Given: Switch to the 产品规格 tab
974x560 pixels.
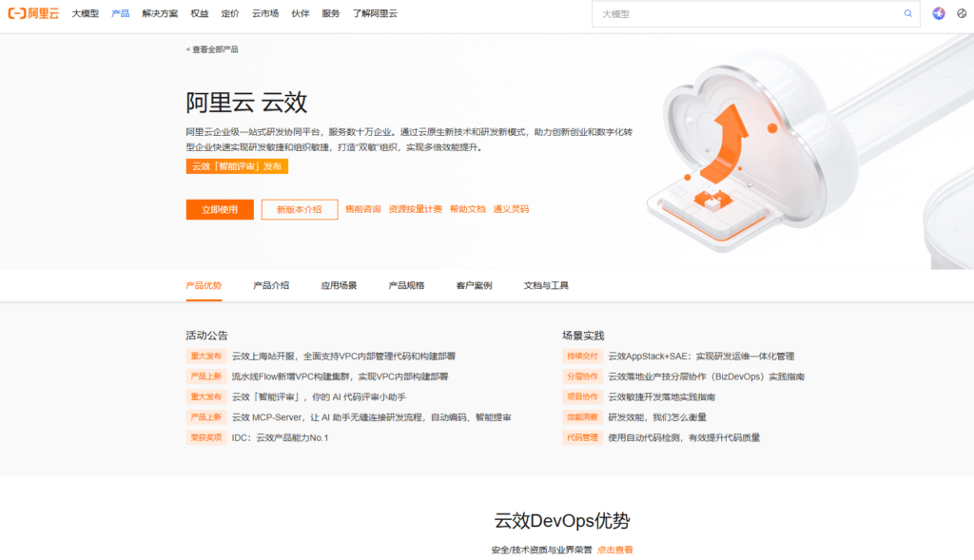Looking at the screenshot, I should (x=409, y=284).
